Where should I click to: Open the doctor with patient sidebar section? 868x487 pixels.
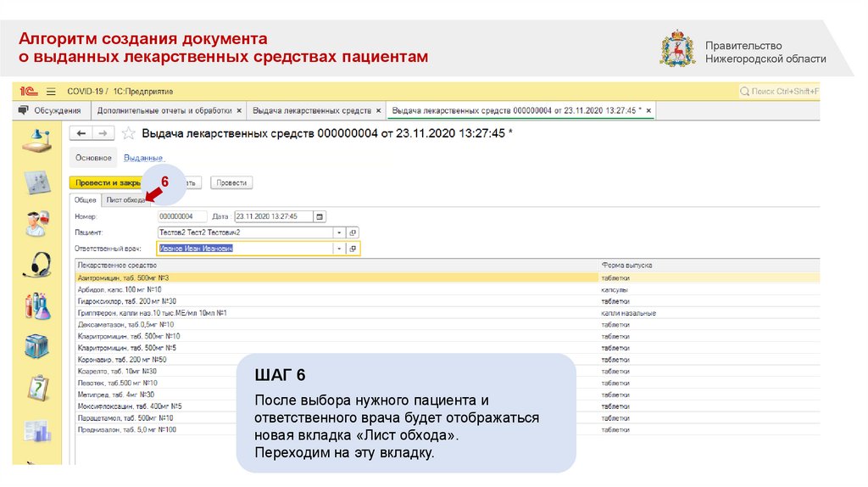[38, 223]
